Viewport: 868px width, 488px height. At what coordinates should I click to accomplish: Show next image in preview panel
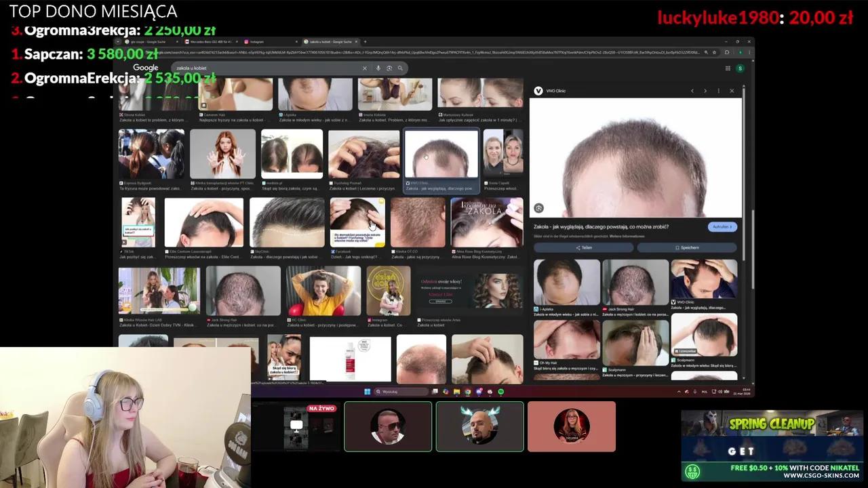click(x=705, y=91)
